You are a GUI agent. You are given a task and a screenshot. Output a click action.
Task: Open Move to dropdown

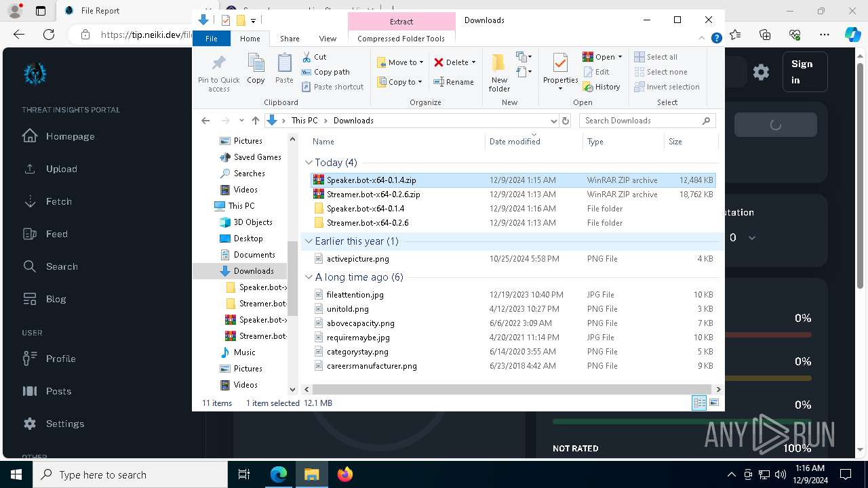click(x=400, y=62)
